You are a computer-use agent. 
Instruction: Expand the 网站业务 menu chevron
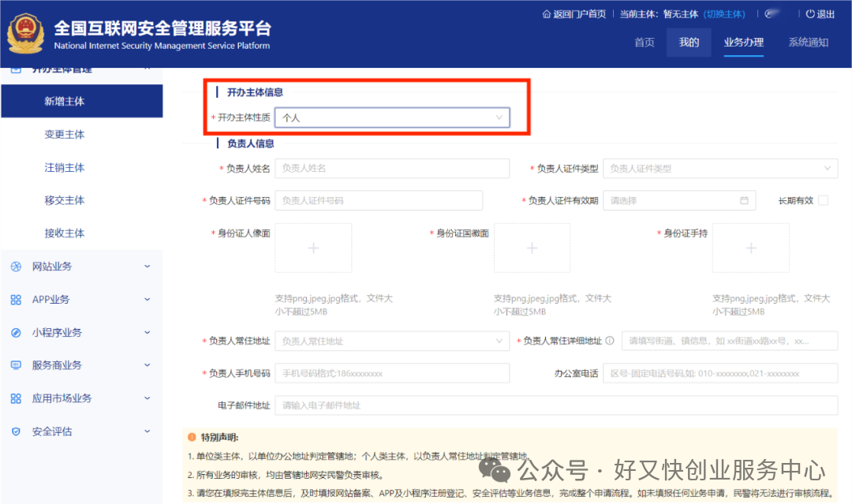[x=148, y=267]
